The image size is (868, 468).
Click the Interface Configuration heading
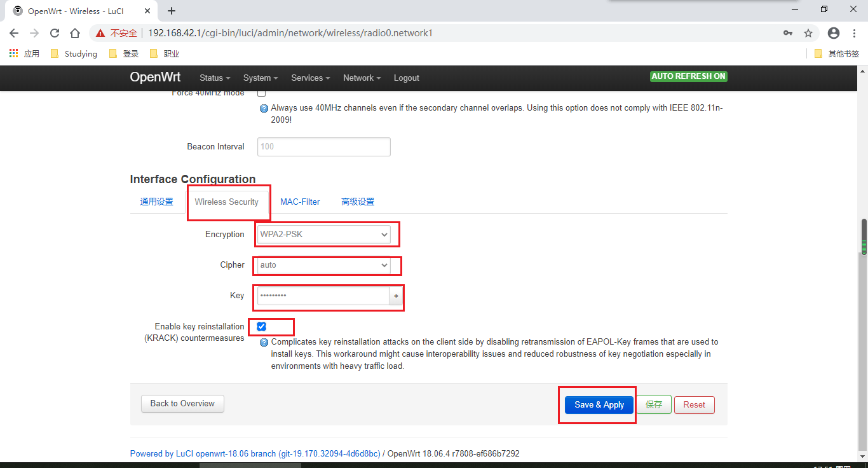(193, 179)
